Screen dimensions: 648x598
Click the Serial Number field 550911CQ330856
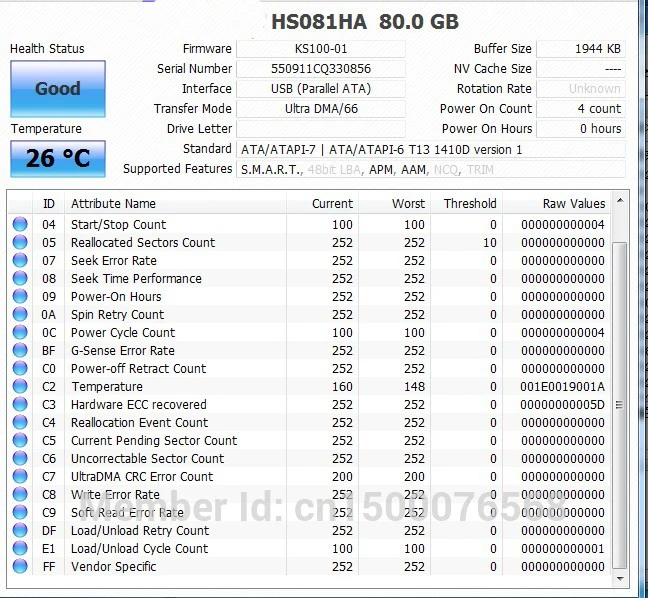coord(321,69)
